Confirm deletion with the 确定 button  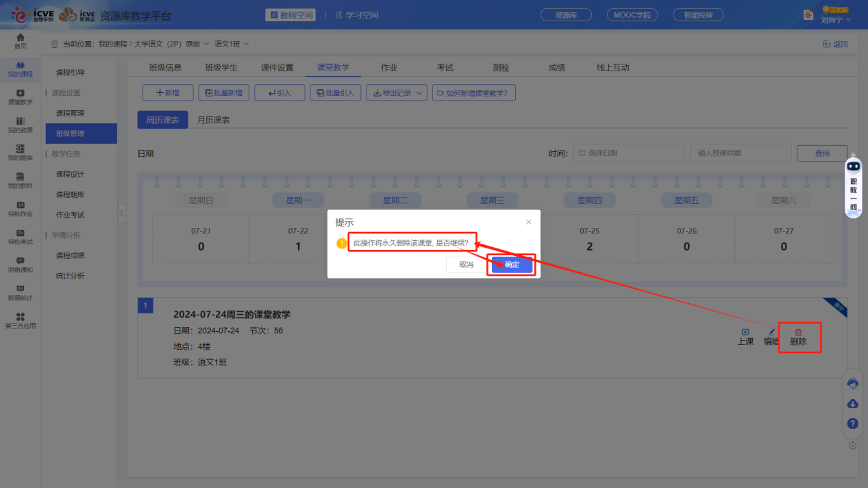[x=511, y=264]
